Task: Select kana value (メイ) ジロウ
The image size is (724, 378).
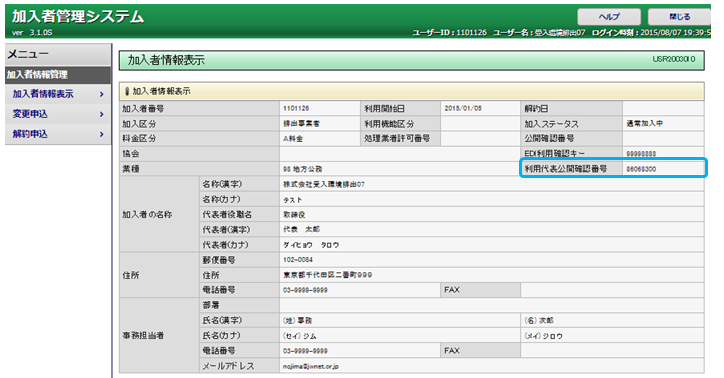Action: click(x=543, y=336)
